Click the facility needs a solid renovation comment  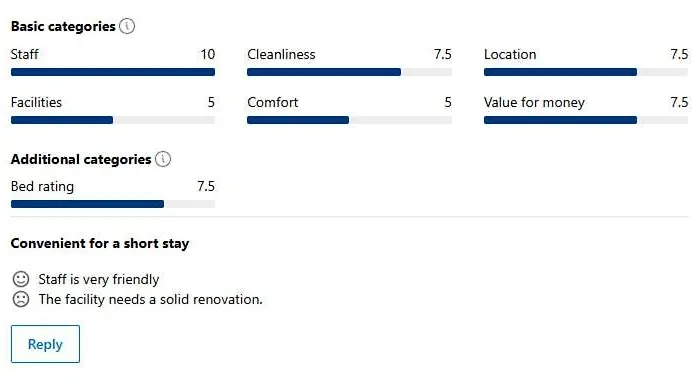point(150,300)
